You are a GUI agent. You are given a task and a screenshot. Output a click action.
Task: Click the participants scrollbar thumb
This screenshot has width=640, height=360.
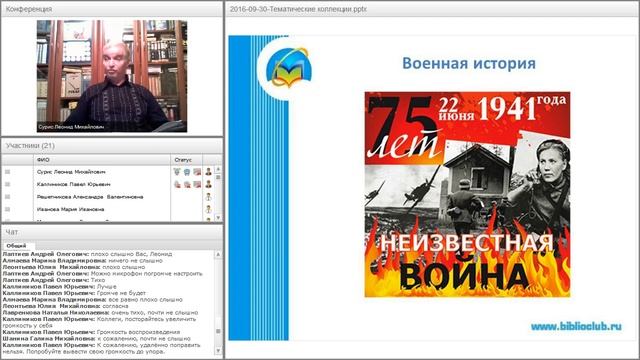(218, 177)
